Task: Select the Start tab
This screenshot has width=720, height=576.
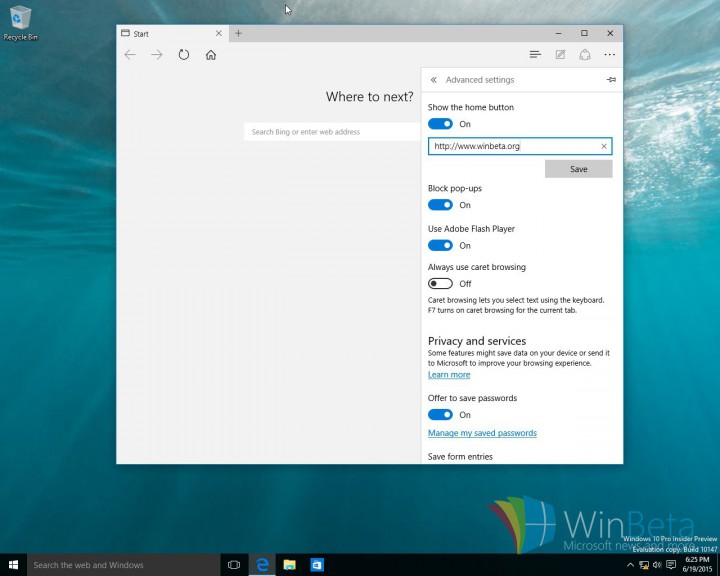Action: (x=172, y=34)
